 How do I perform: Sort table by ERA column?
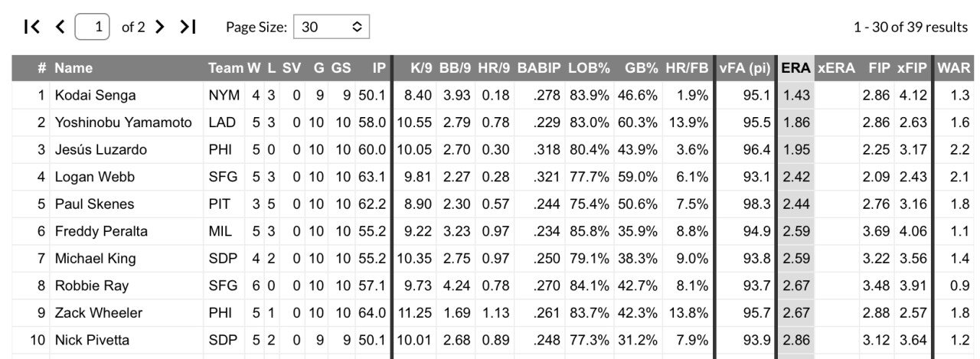(x=795, y=68)
